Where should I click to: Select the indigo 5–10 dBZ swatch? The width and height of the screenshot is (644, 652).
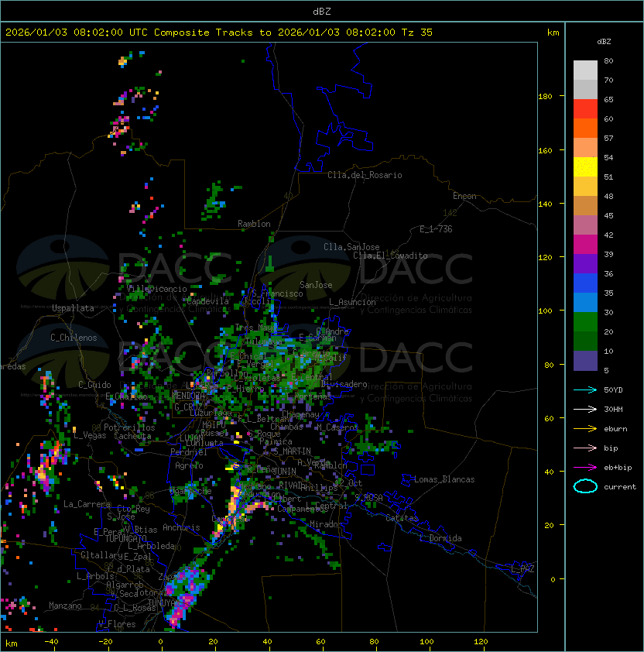(585, 361)
